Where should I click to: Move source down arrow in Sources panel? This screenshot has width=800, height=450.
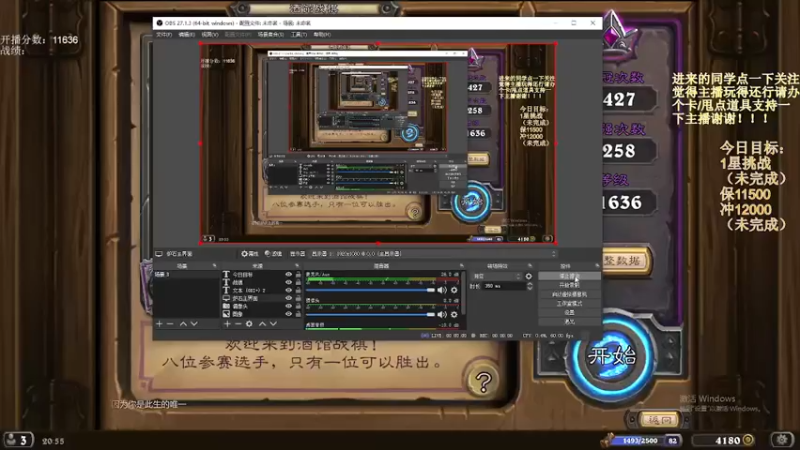[x=273, y=324]
